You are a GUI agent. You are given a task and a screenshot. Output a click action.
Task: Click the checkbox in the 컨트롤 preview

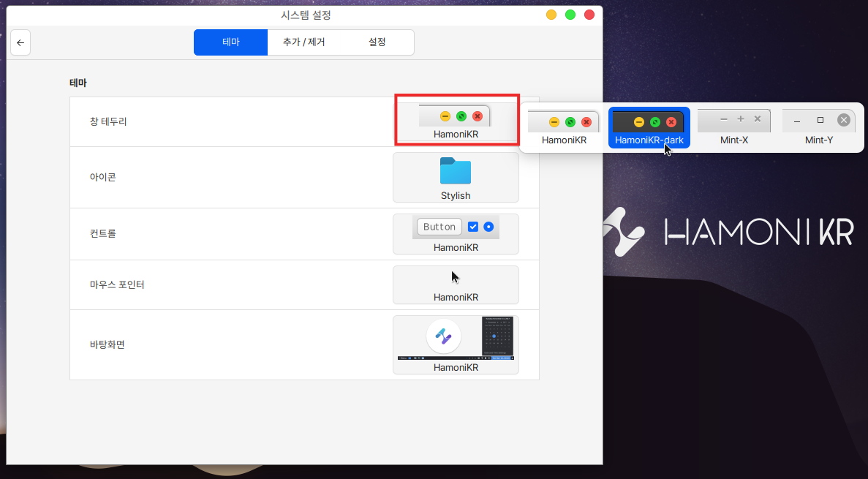click(x=473, y=227)
